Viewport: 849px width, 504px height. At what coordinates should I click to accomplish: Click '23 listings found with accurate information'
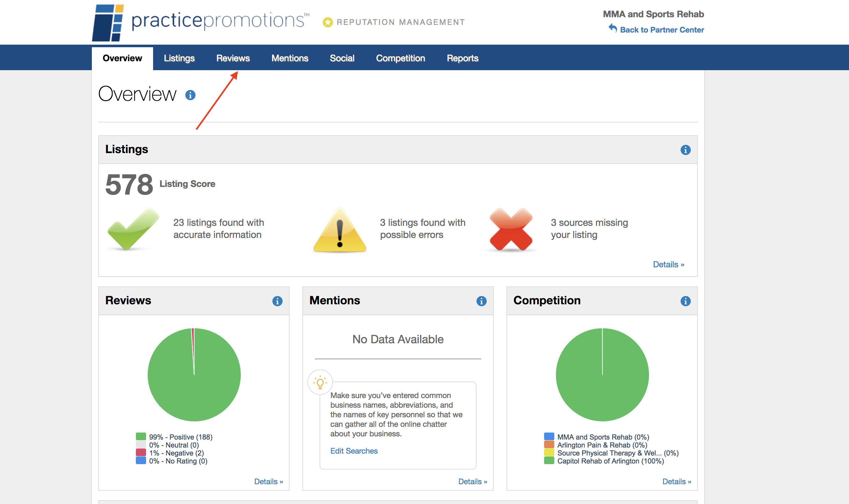[x=218, y=229]
